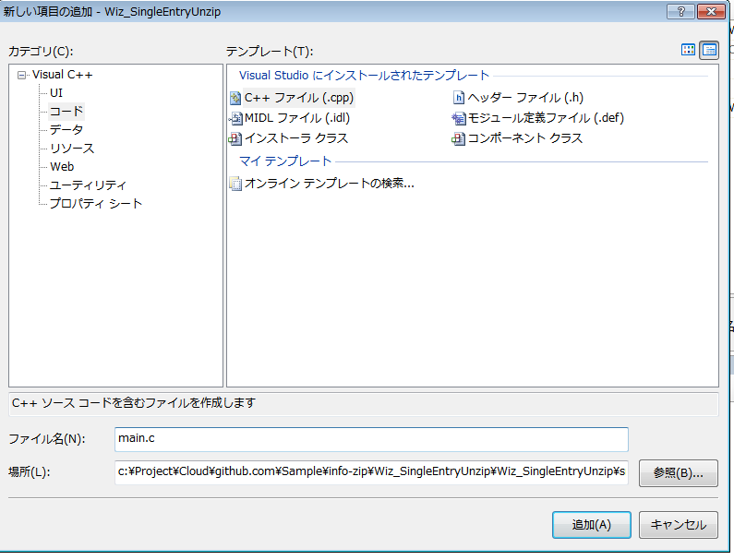Select the コード category
The height and width of the screenshot is (560, 734).
click(x=66, y=112)
